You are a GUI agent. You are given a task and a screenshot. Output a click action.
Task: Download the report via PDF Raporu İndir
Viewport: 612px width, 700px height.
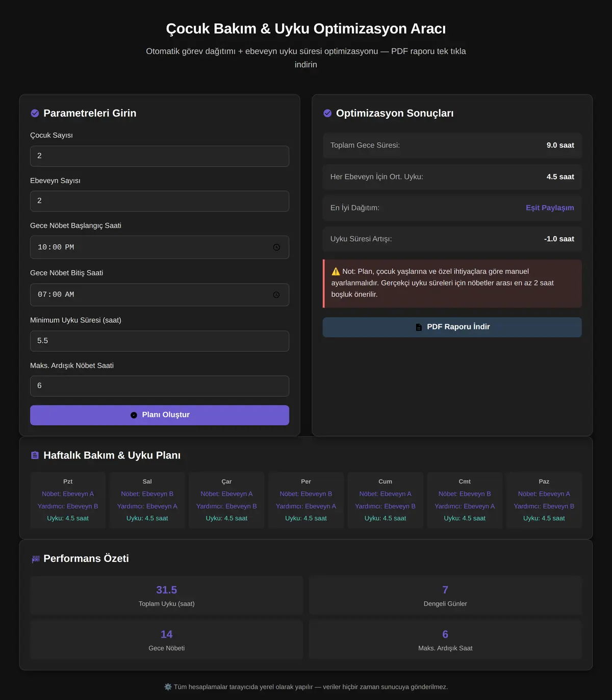452,327
